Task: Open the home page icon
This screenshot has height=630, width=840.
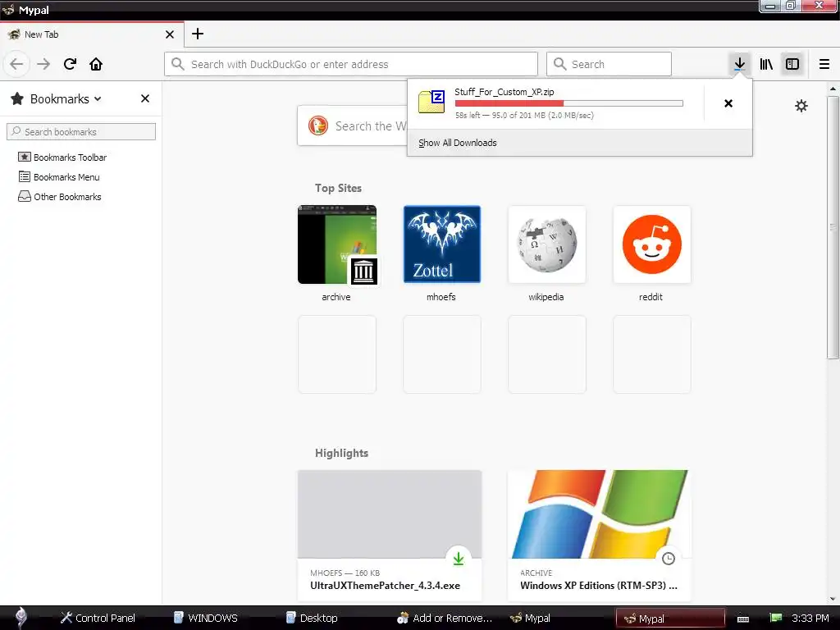Action: click(x=96, y=64)
